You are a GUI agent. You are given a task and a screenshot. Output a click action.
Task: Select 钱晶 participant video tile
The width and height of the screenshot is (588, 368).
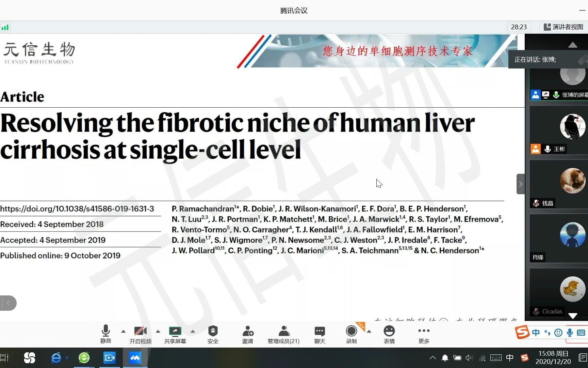point(559,184)
